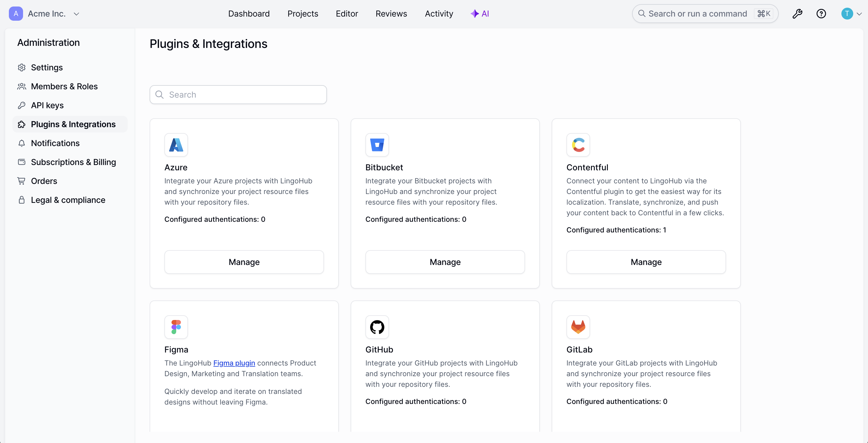This screenshot has height=443, width=868.
Task: Focus the plugin Search input field
Action: coord(238,94)
